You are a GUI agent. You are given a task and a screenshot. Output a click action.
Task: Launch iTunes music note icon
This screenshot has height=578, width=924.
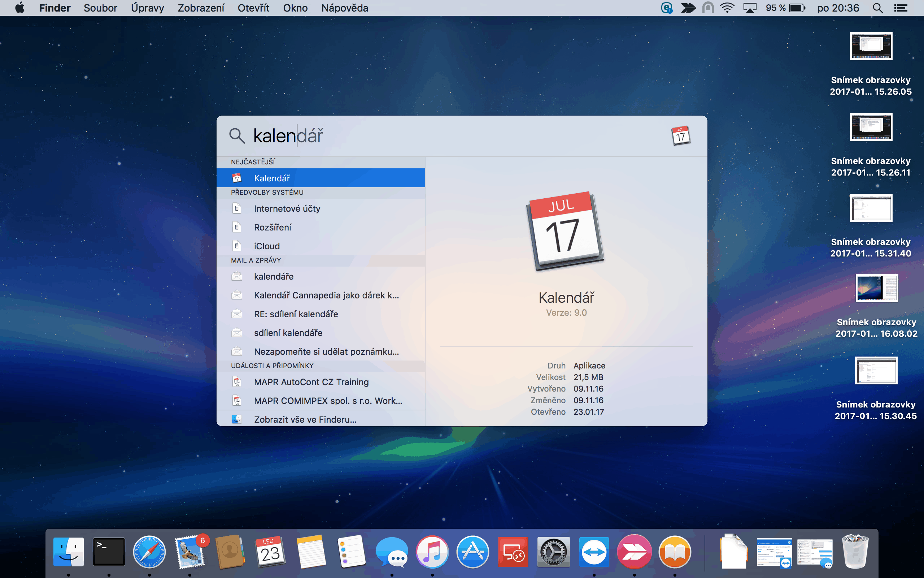(x=432, y=552)
